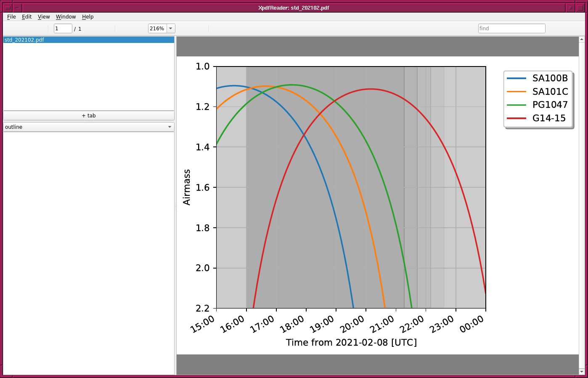Open the Edit menu
This screenshot has width=588, height=378.
click(26, 17)
